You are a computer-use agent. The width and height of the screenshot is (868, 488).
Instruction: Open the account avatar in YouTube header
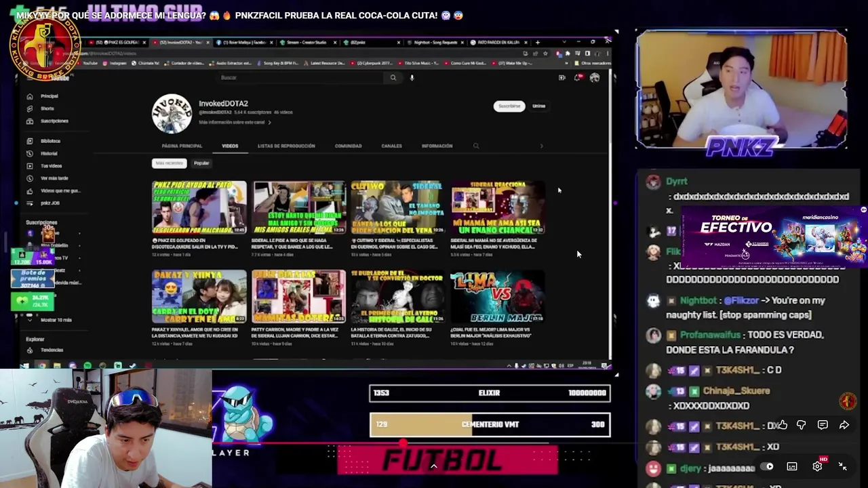[595, 78]
